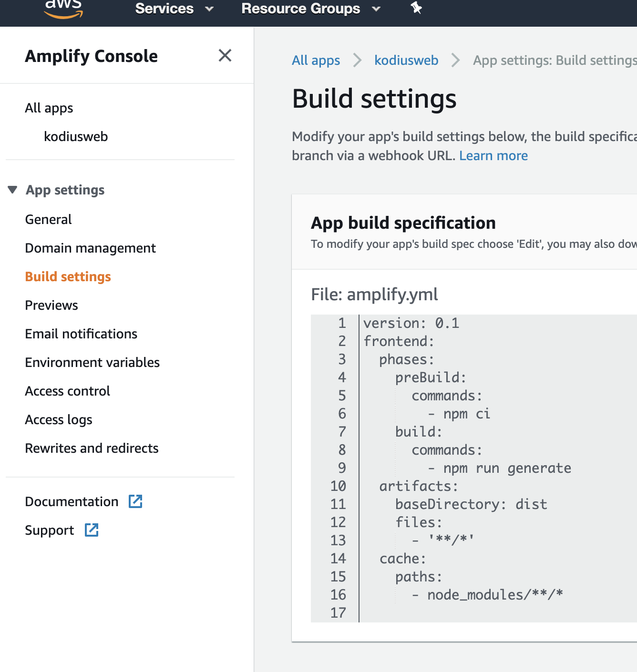Screen dimensions: 637x672
Task: Follow the Learn more link
Action: 493,156
